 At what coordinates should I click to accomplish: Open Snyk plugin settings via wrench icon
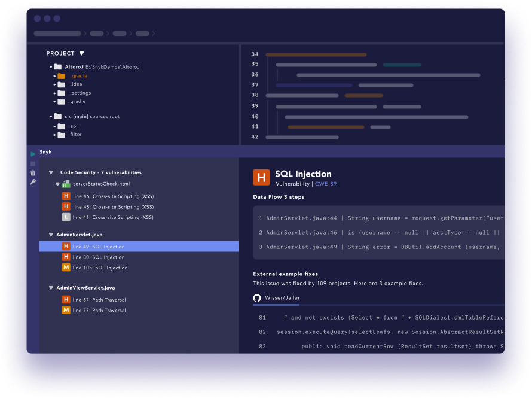(33, 182)
